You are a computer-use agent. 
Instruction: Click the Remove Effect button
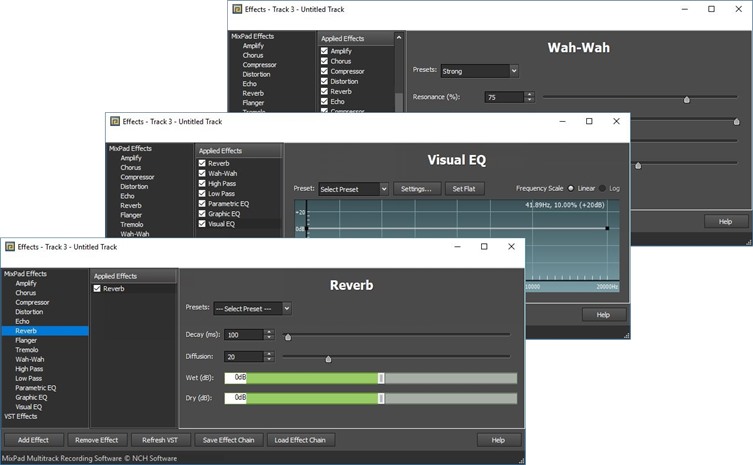pyautogui.click(x=97, y=440)
